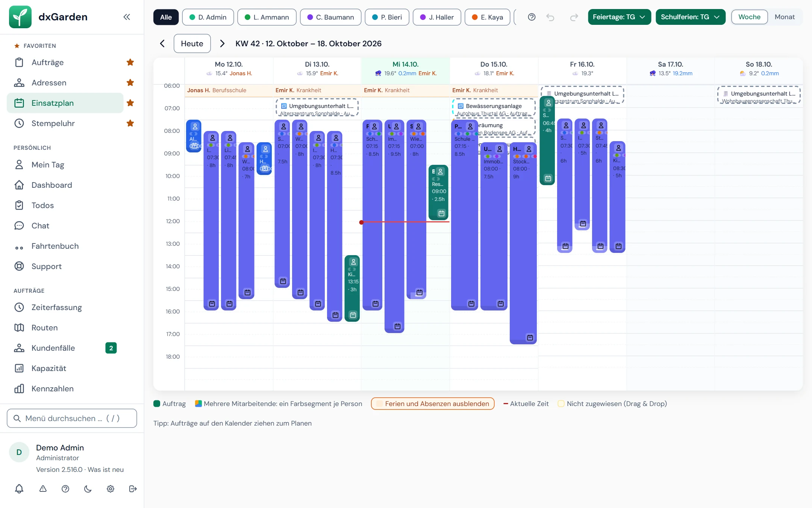Open the help question mark in top toolbar
This screenshot has width=812, height=508.
532,17
